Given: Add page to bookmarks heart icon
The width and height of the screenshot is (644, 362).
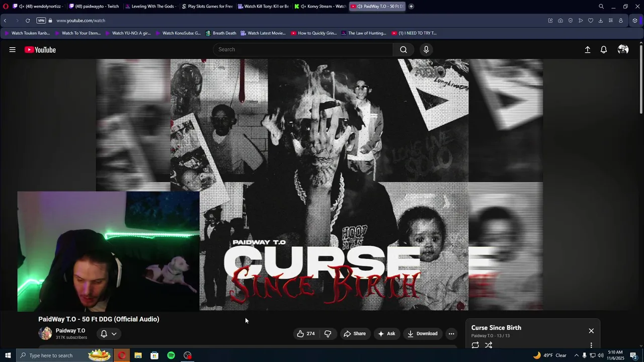Looking at the screenshot, I should click(x=590, y=21).
